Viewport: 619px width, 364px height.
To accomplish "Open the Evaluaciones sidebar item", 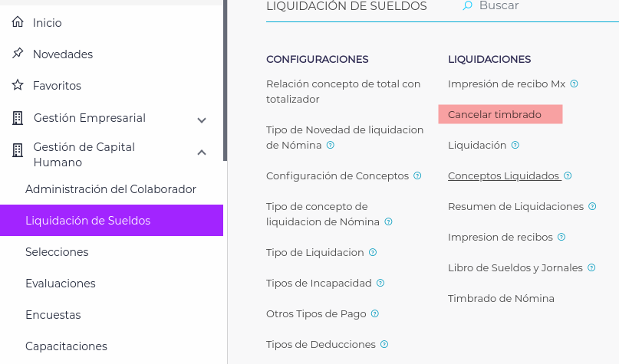I will click(x=61, y=284).
